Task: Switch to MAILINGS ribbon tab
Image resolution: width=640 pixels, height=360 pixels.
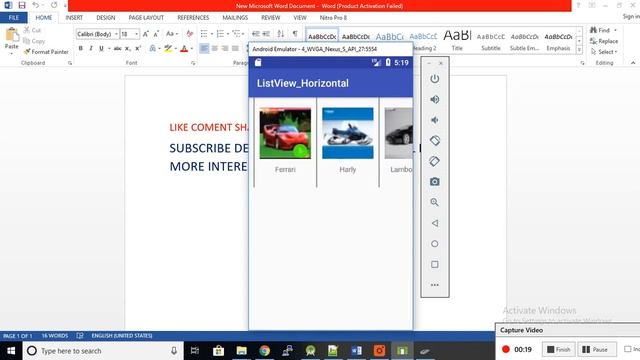Action: click(x=235, y=18)
